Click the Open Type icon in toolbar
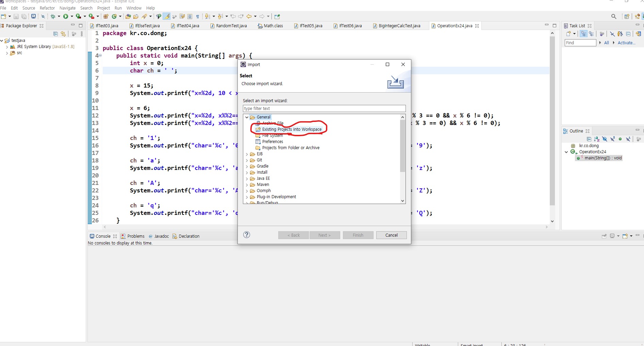 128,16
